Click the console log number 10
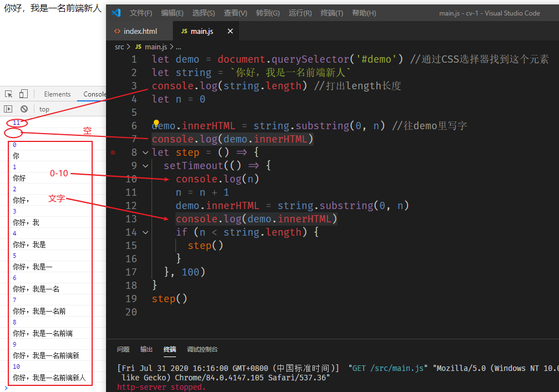Screen dimensions: 559x392 [17, 366]
